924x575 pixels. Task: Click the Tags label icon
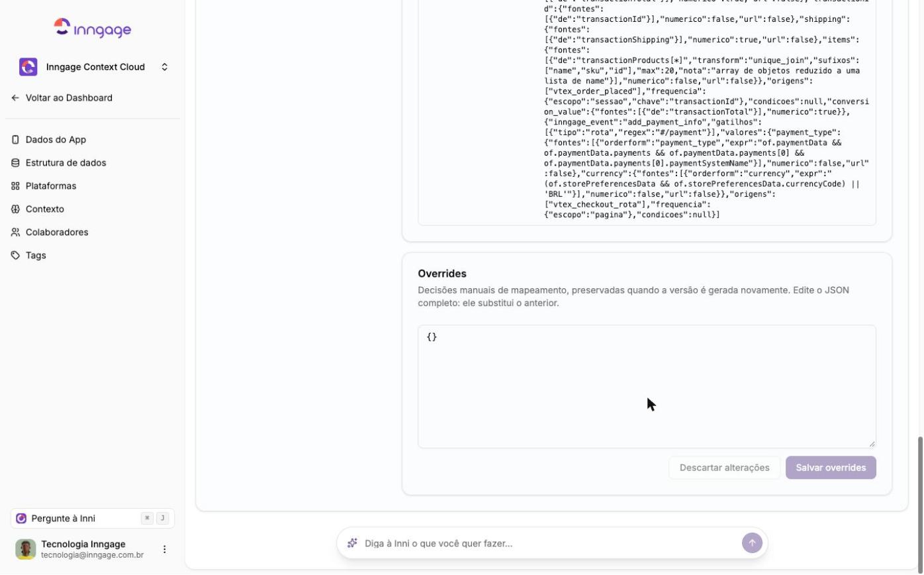point(15,256)
